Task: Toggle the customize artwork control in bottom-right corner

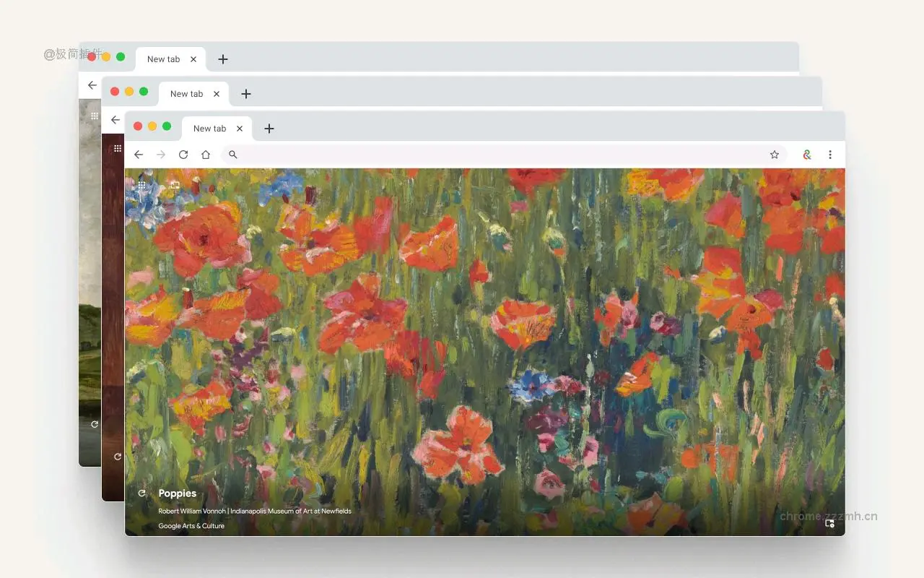Action: (829, 523)
